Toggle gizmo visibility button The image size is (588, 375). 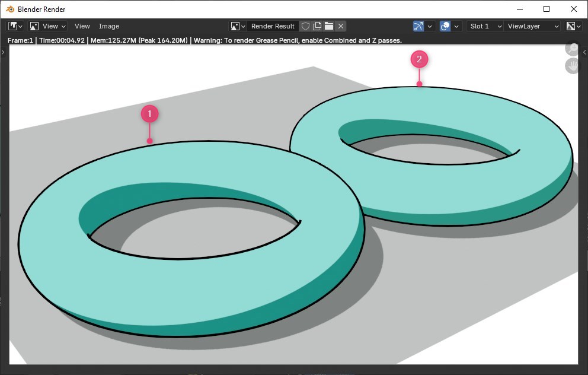click(418, 26)
